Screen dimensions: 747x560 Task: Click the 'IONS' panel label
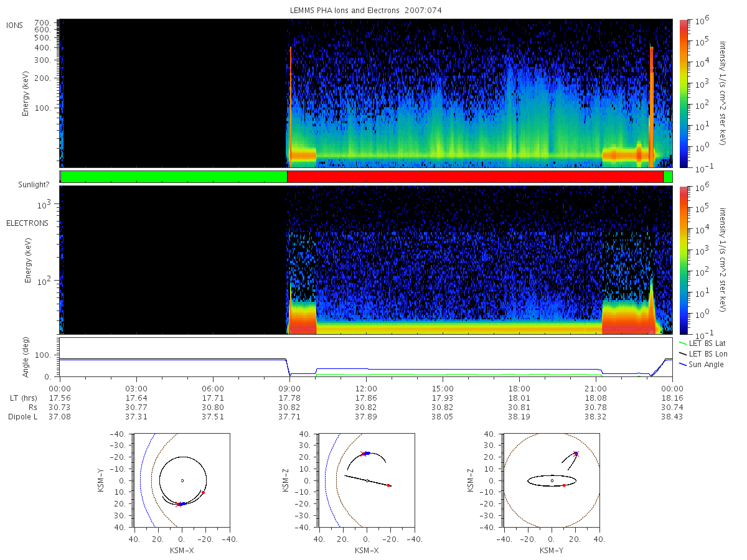coord(15,26)
